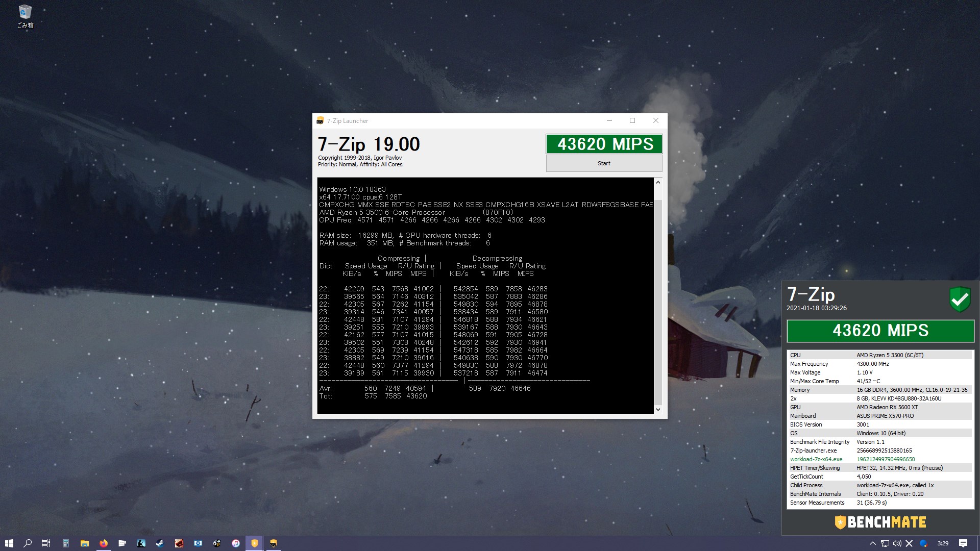
Task: Start the 7-Zip benchmark
Action: coord(604,163)
